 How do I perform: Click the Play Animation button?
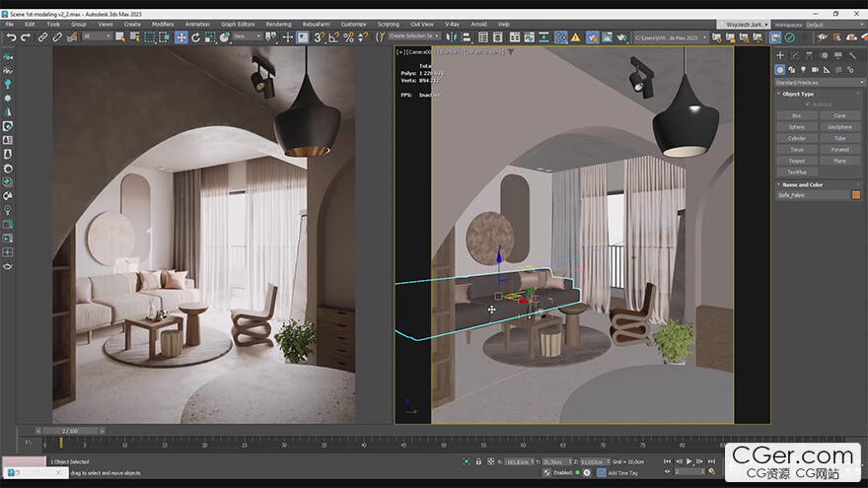688,461
